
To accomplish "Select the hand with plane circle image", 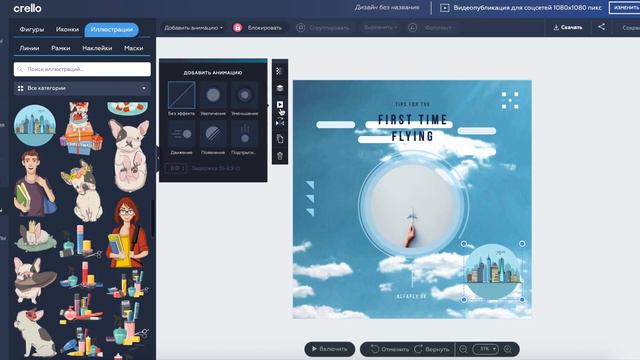I will pyautogui.click(x=413, y=206).
